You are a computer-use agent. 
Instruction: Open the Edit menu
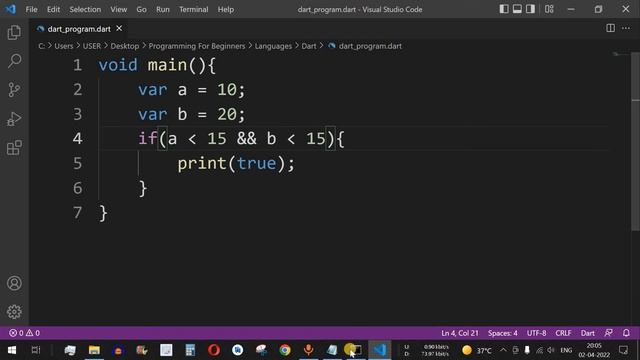pyautogui.click(x=53, y=9)
